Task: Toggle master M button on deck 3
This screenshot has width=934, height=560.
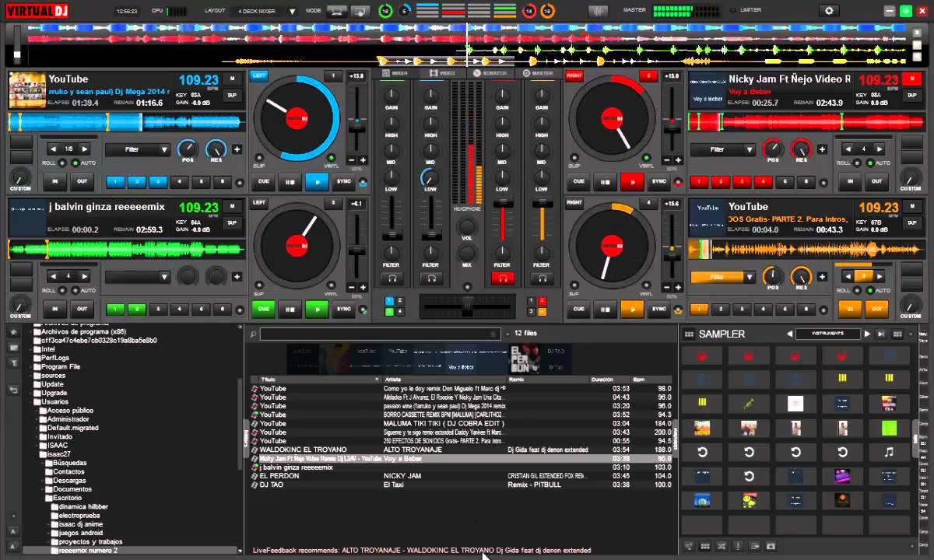Action: pos(232,207)
